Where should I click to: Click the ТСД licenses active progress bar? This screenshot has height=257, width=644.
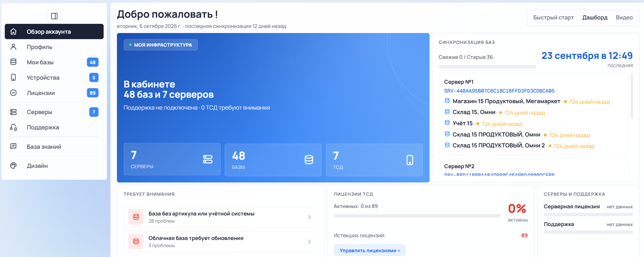pyautogui.click(x=417, y=216)
